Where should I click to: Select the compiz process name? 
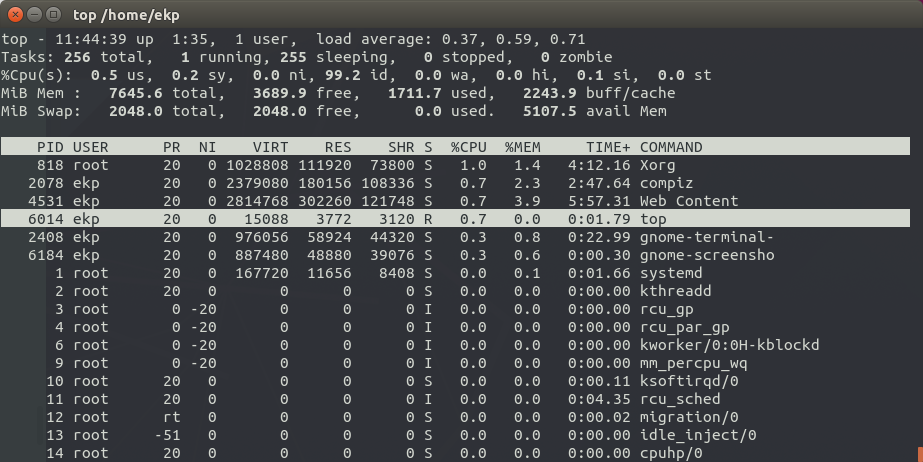pos(666,183)
